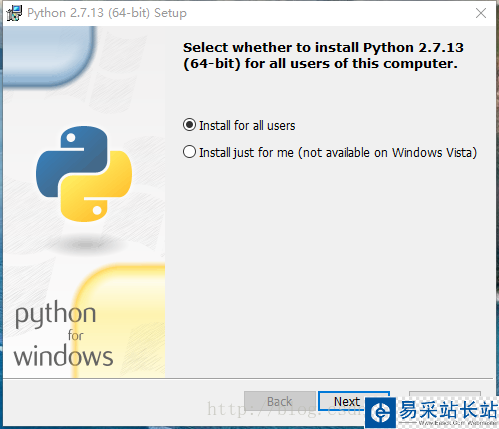Viewport: 499px width, 429px height.
Task: Click the Next button
Action: click(347, 401)
